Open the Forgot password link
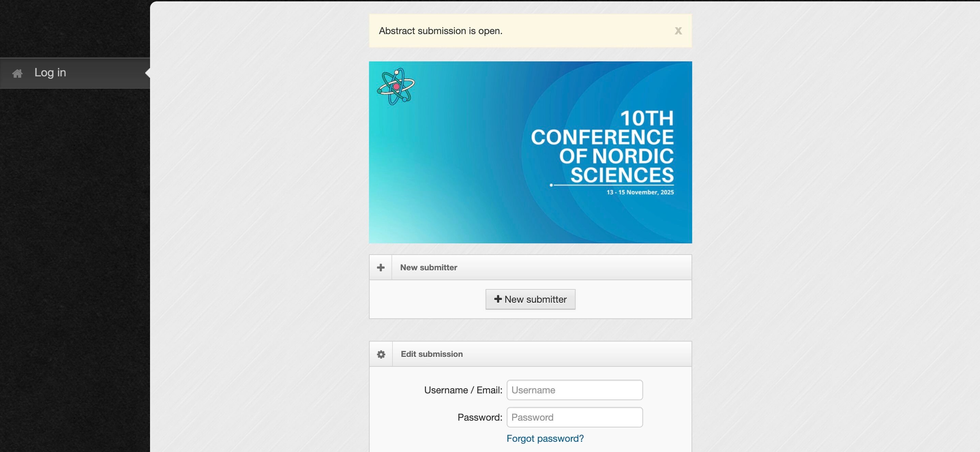Viewport: 980px width, 452px height. (545, 439)
